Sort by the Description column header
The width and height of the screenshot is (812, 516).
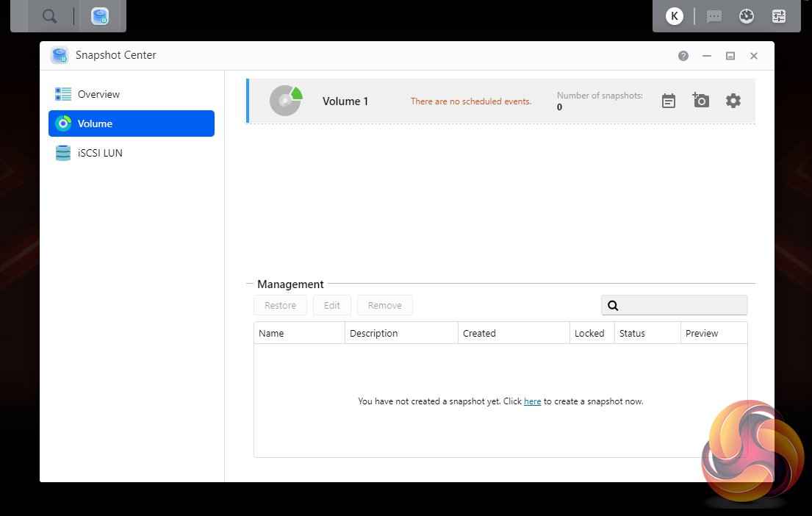click(401, 333)
